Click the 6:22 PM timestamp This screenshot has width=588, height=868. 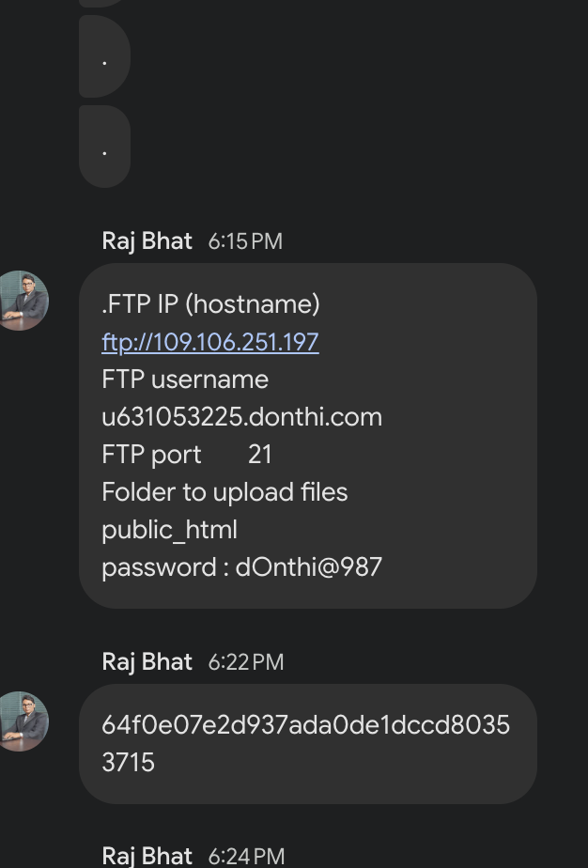pyautogui.click(x=245, y=662)
